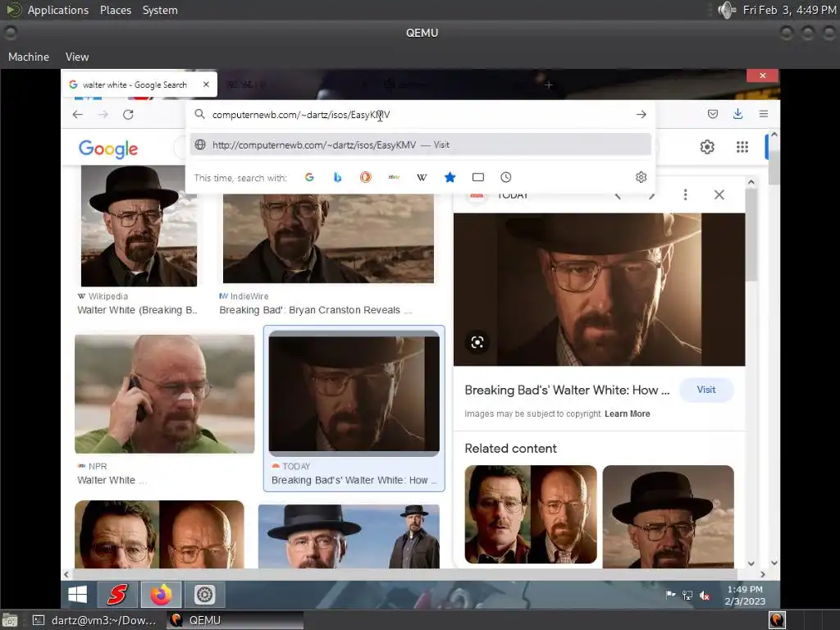
Task: Click inside the address bar URL text
Action: (x=301, y=115)
